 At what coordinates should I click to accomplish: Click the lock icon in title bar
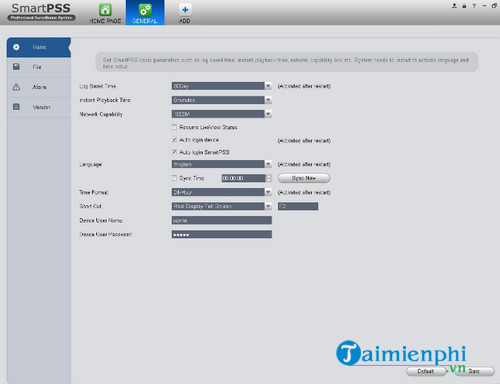tap(464, 6)
